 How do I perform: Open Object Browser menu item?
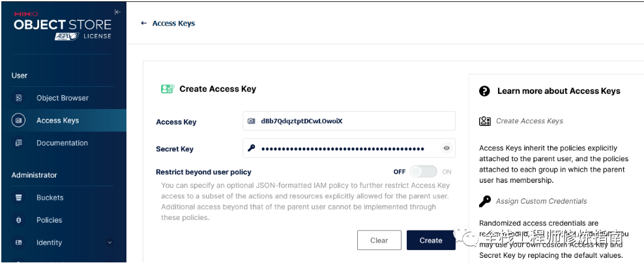63,98
